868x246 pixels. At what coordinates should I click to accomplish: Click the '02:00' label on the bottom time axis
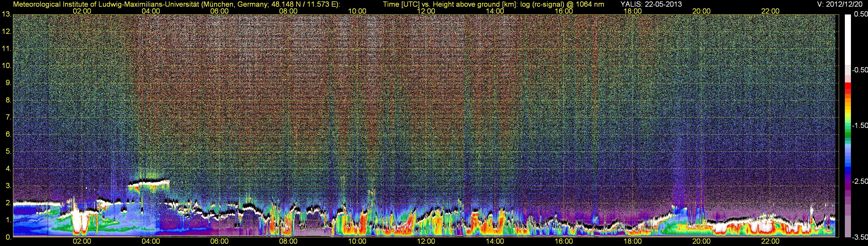(x=82, y=241)
